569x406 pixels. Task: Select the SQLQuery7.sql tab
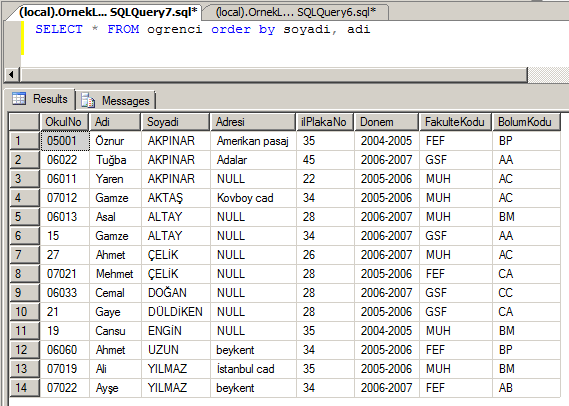point(108,12)
